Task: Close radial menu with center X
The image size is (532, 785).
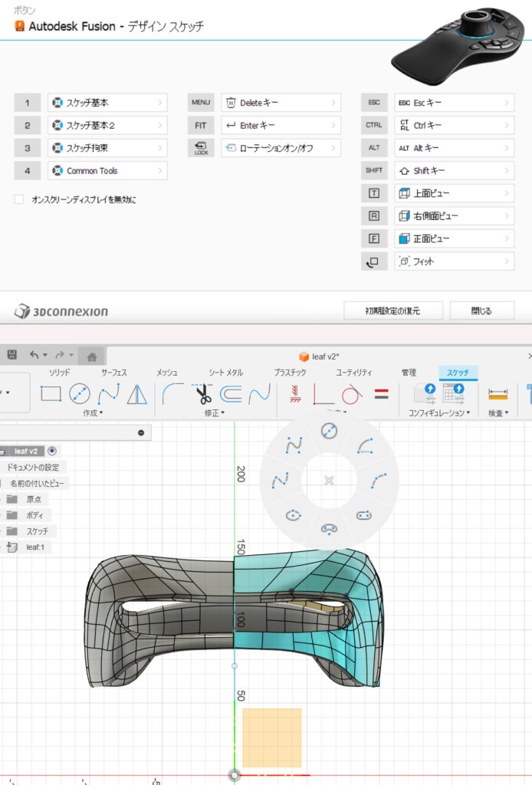Action: coord(329,481)
